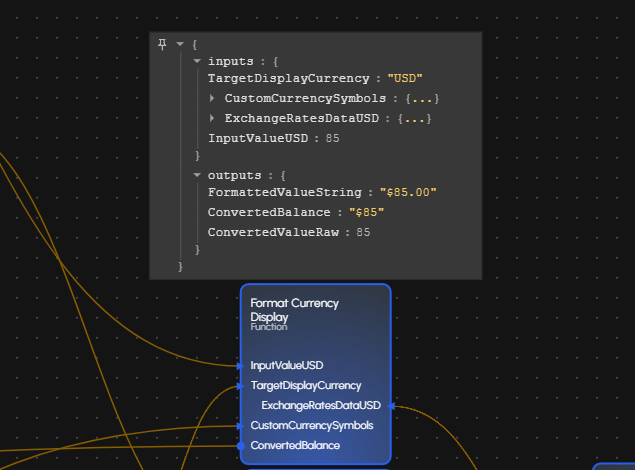Click the inputs key label

tap(230, 61)
